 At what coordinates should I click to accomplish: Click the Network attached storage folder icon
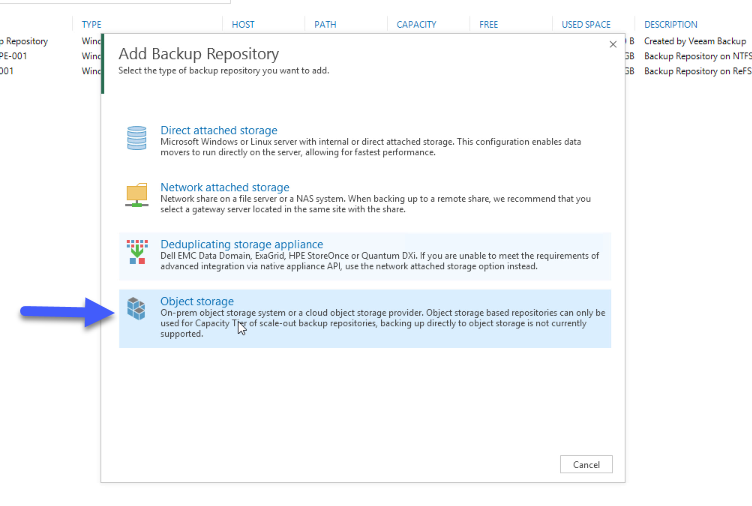point(137,195)
